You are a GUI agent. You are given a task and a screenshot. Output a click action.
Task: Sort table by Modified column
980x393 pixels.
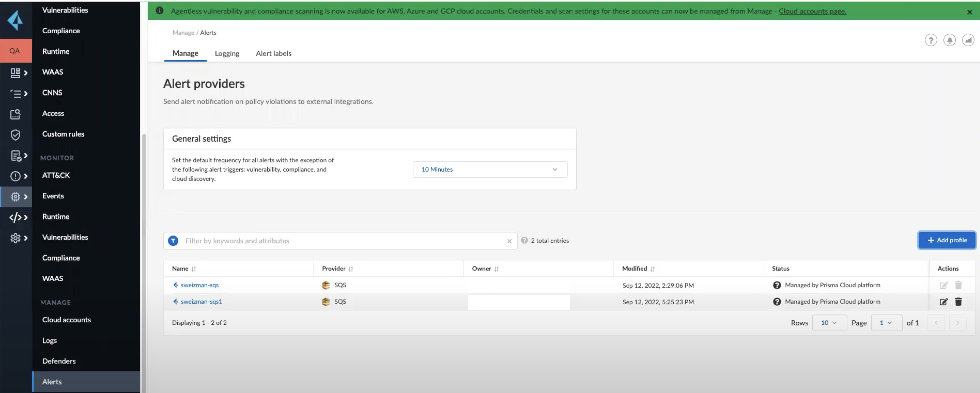point(652,269)
